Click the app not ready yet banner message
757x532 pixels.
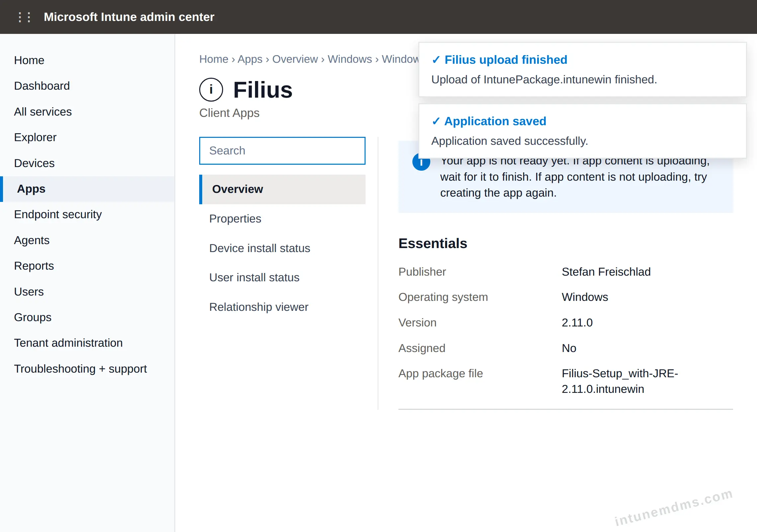pyautogui.click(x=575, y=177)
